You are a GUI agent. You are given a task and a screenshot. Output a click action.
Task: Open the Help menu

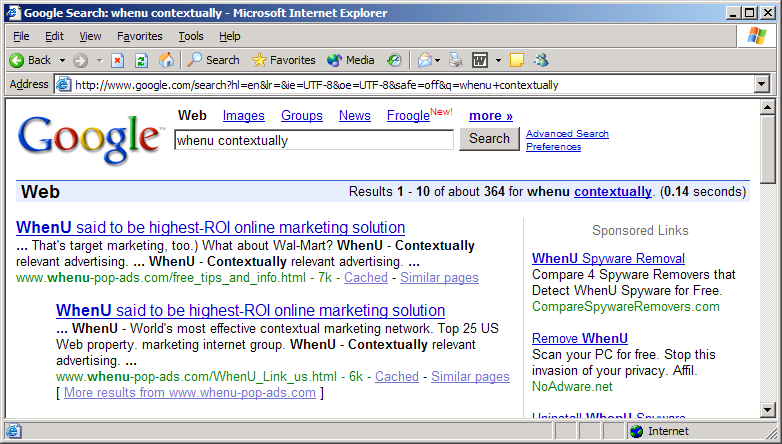pyautogui.click(x=229, y=36)
